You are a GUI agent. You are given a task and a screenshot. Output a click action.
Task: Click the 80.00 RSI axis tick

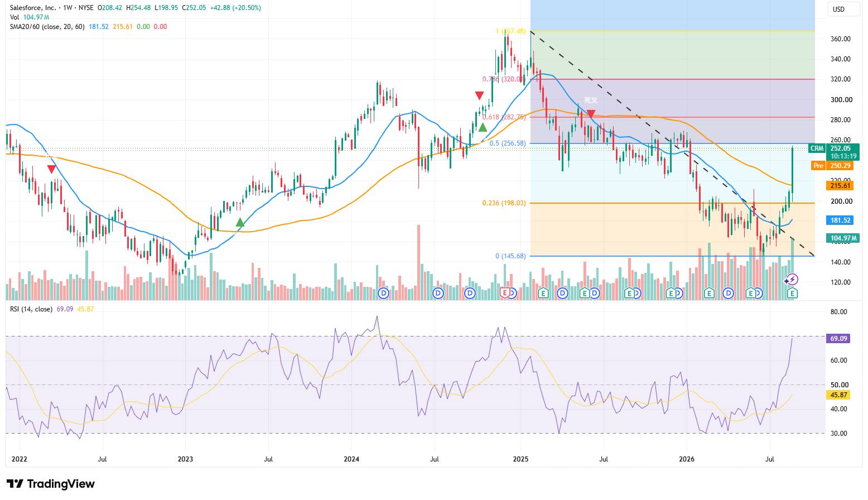[839, 312]
